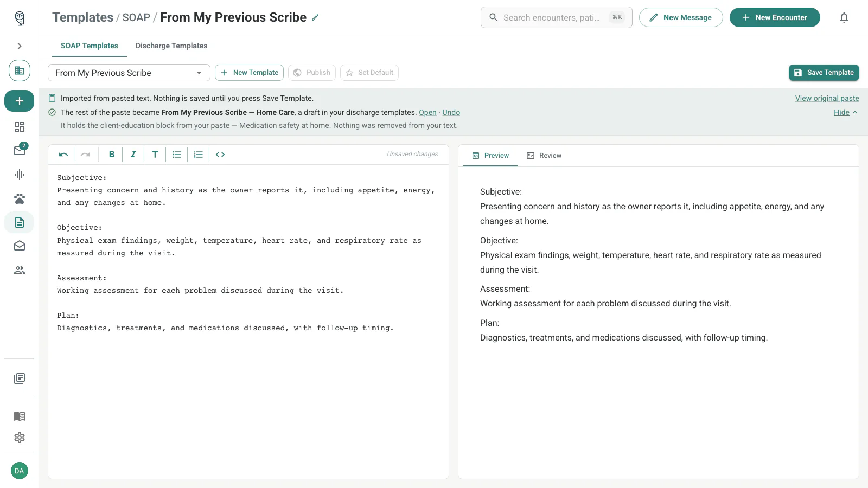Click the redo arrow in the editor toolbar
Screen dimensions: 868x488
click(85, 155)
